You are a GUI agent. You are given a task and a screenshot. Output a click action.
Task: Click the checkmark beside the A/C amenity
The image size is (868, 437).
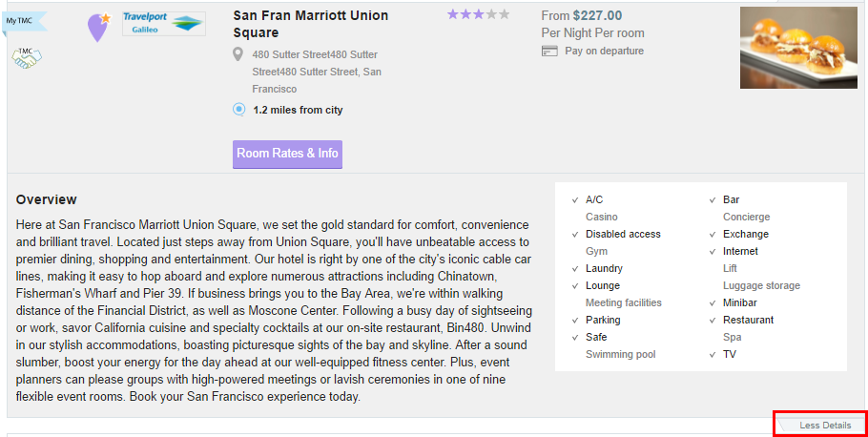(574, 200)
